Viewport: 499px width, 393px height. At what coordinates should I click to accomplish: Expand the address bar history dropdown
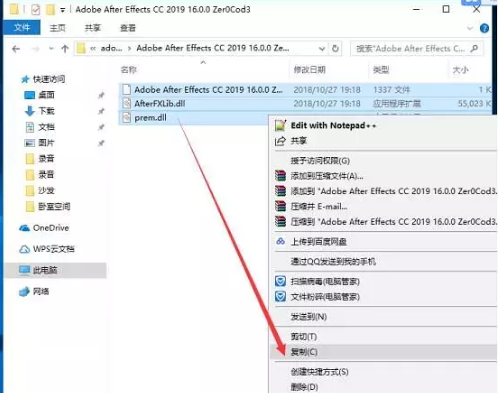tap(322, 49)
